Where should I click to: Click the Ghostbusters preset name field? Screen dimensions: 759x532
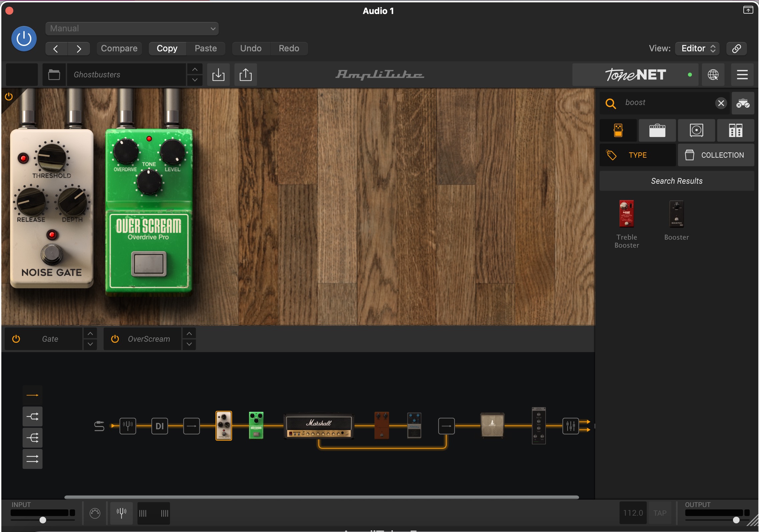tap(126, 75)
